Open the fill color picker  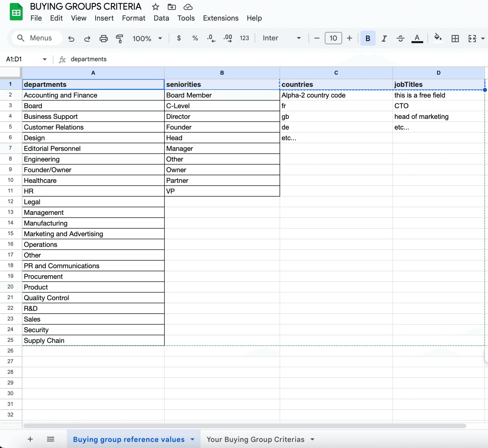coord(438,38)
